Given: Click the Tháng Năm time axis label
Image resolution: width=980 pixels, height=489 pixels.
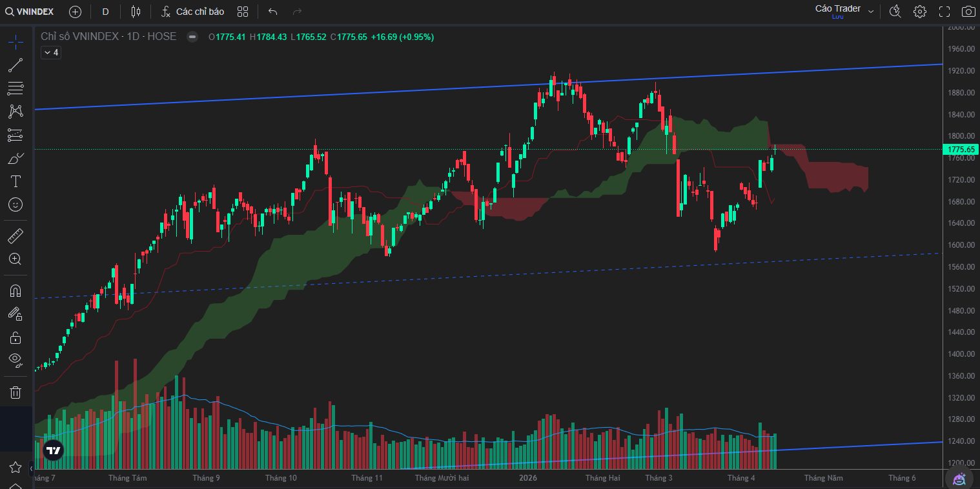Looking at the screenshot, I should [823, 478].
